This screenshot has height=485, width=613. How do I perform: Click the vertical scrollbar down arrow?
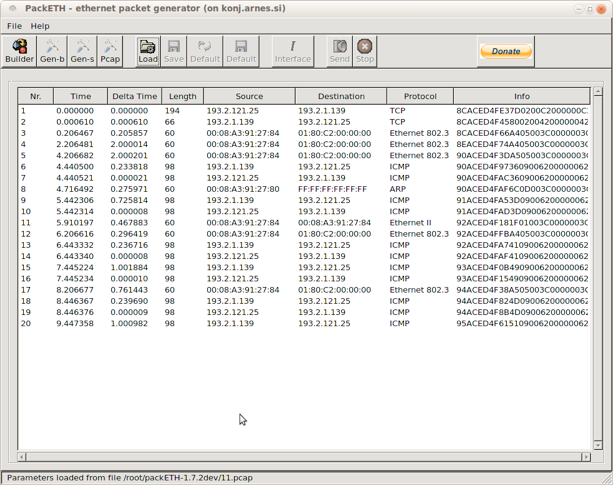(x=598, y=445)
